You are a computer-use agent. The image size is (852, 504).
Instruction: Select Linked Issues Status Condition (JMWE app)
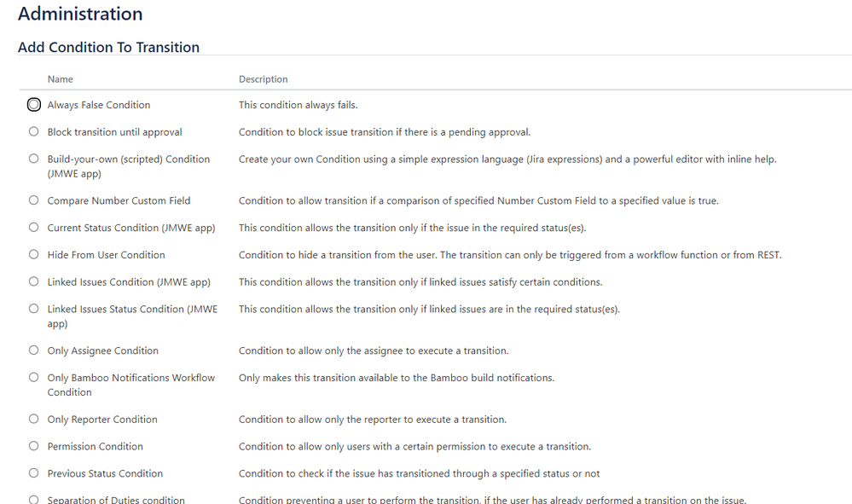(33, 309)
